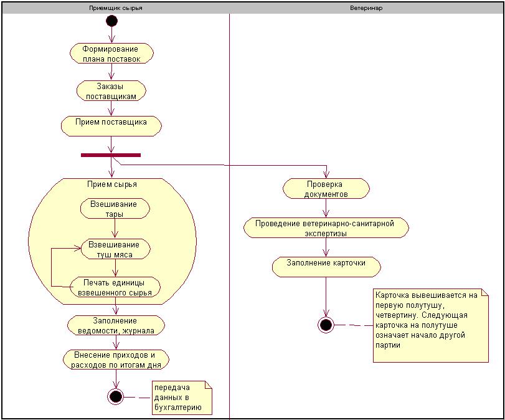Image resolution: width=505 pixels, height=420 pixels.
Task: Click the black initial start node
Action: 111,21
